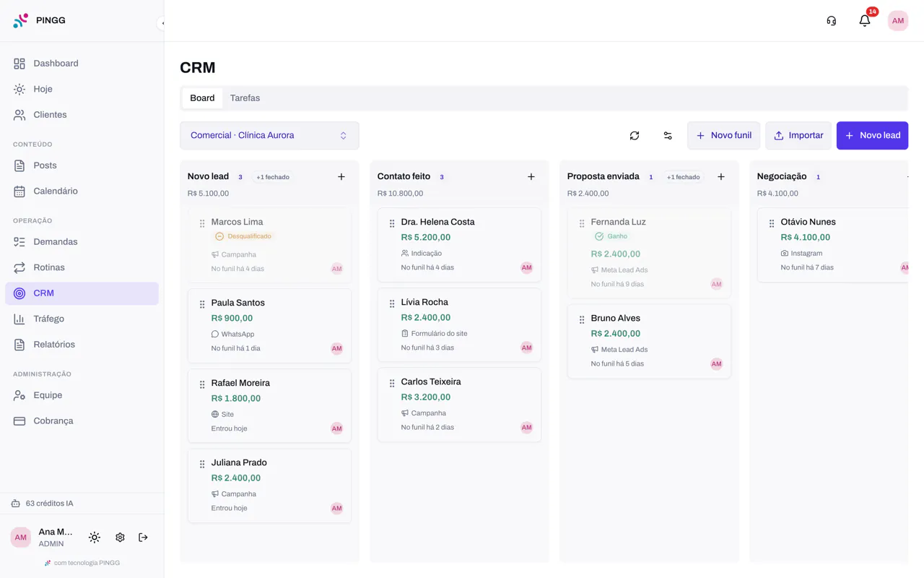924x578 pixels.
Task: Open Demandas in the sidebar
Action: pyautogui.click(x=82, y=242)
